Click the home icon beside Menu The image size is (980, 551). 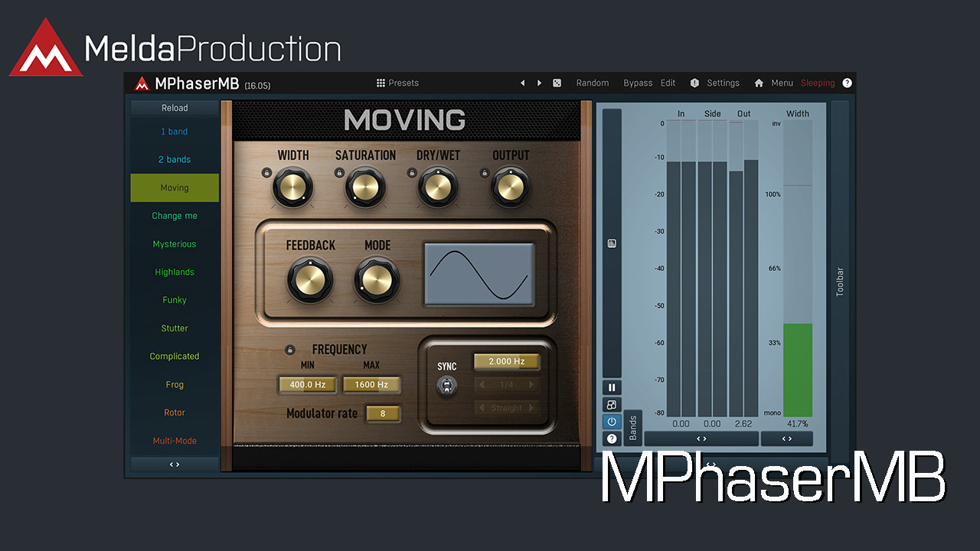pyautogui.click(x=759, y=83)
